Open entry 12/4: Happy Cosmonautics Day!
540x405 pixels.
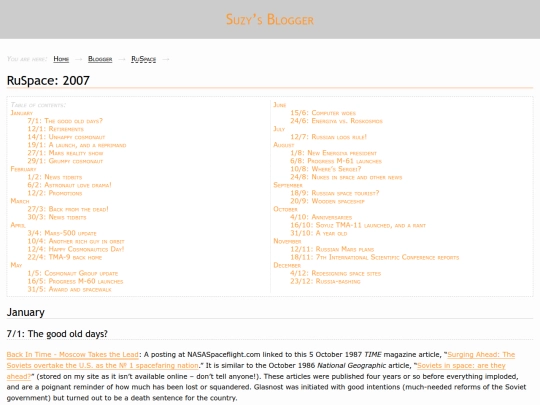(x=76, y=249)
